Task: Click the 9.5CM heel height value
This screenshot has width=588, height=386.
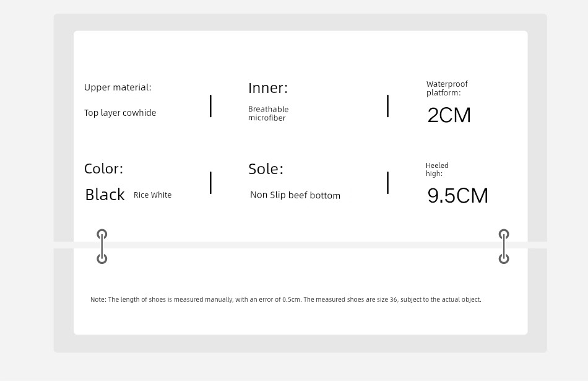Action: [x=457, y=196]
